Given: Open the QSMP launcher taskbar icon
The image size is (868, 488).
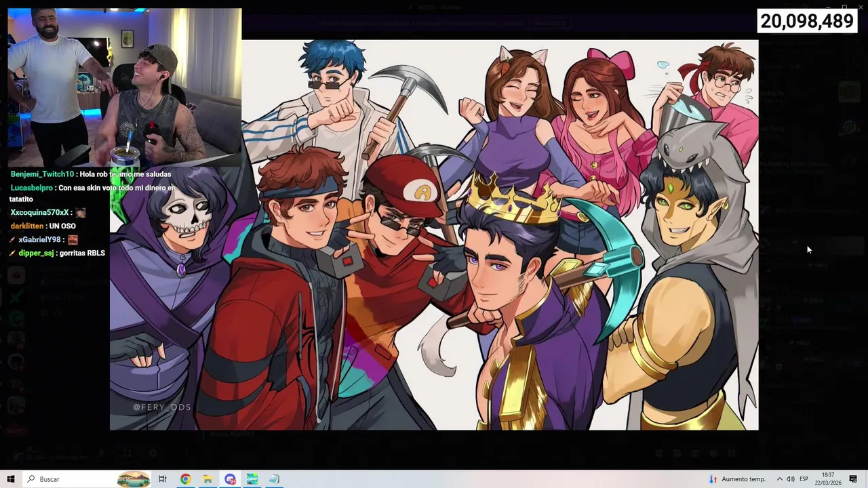Looking at the screenshot, I should [x=252, y=479].
